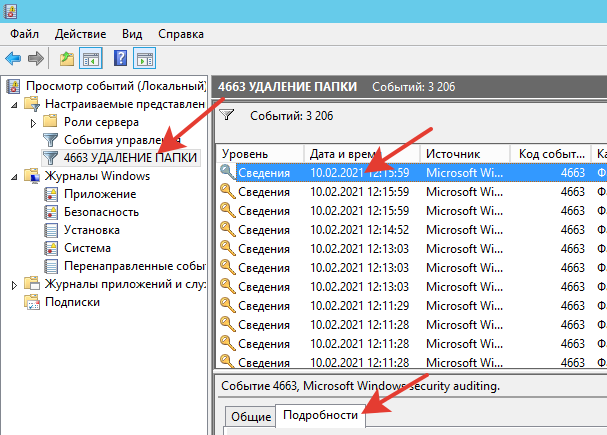This screenshot has width=607, height=435.
Task: Switch to the Подробности tab
Action: coord(321,415)
